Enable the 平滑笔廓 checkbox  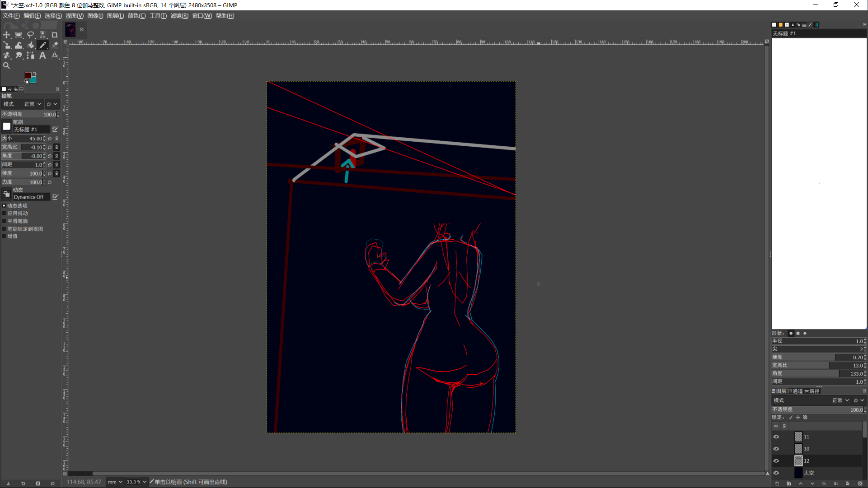click(4, 221)
